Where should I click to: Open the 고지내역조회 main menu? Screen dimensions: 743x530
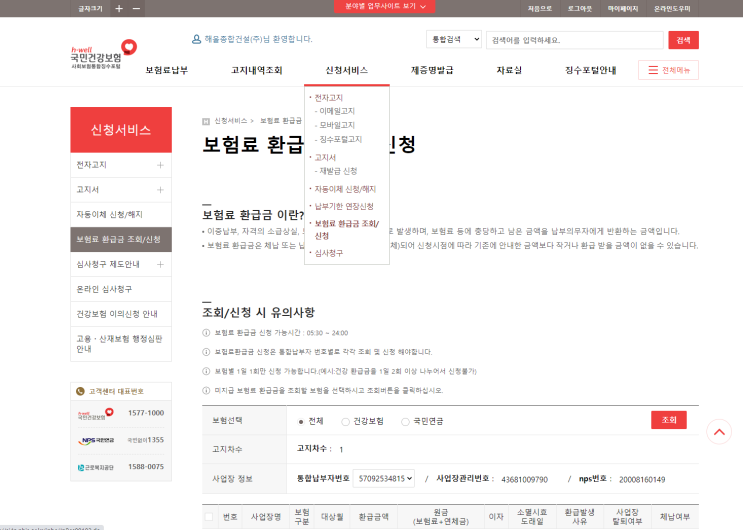click(256, 70)
